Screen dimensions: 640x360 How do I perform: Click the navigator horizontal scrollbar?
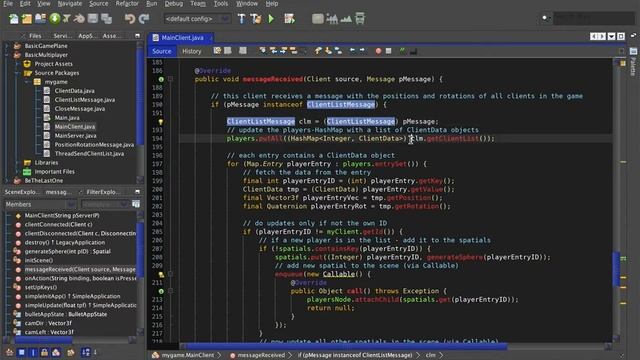point(43,340)
